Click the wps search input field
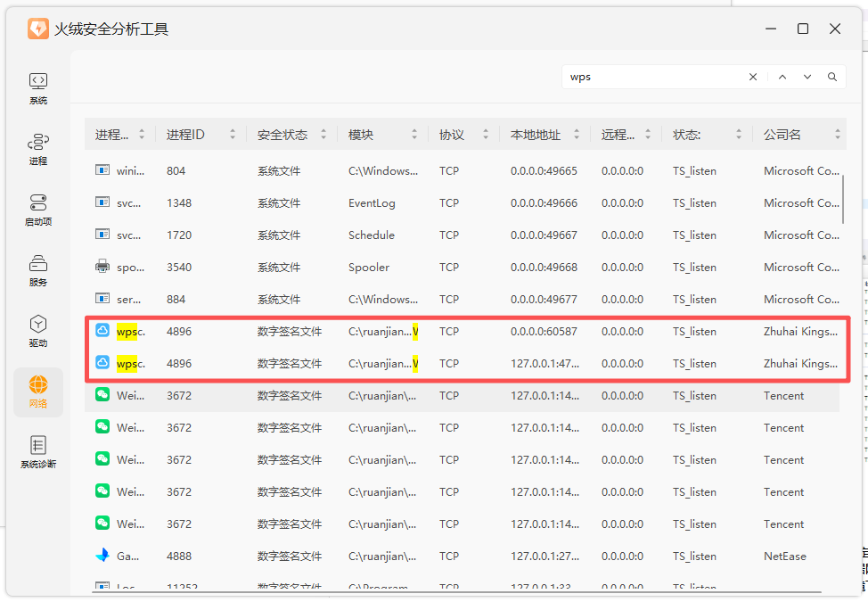Image resolution: width=868 pixels, height=602 pixels. click(653, 77)
